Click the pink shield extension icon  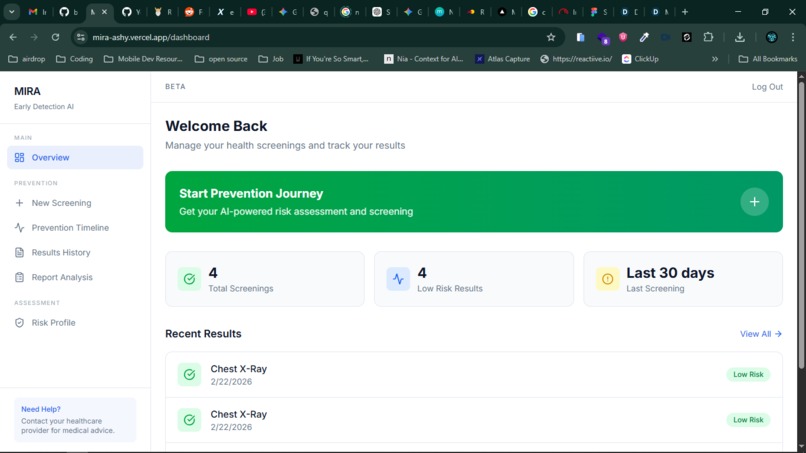point(623,37)
